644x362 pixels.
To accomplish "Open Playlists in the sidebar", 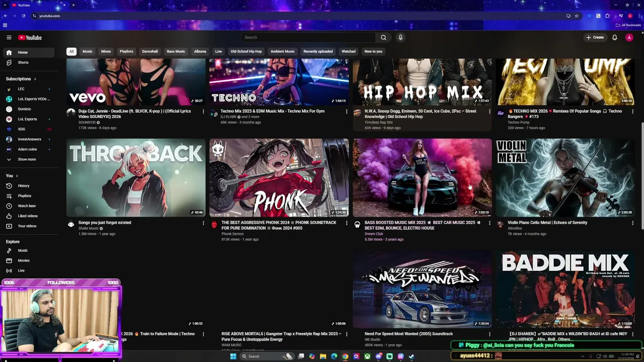I will click(x=28, y=196).
